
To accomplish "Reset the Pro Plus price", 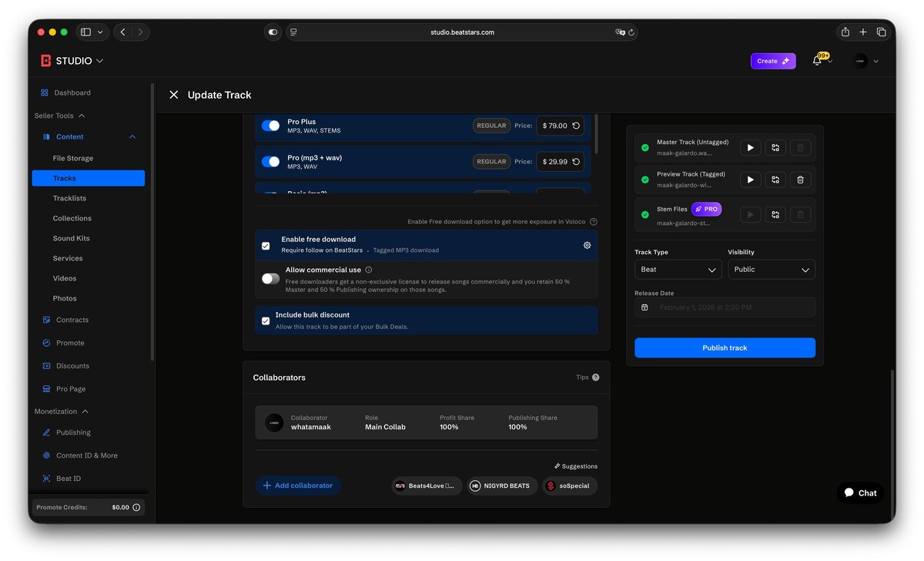I will click(x=576, y=126).
